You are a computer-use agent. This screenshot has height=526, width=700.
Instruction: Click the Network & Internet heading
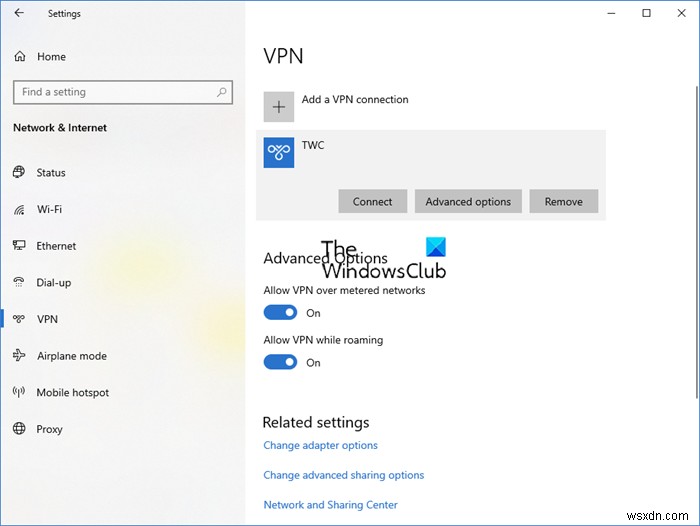pyautogui.click(x=60, y=128)
